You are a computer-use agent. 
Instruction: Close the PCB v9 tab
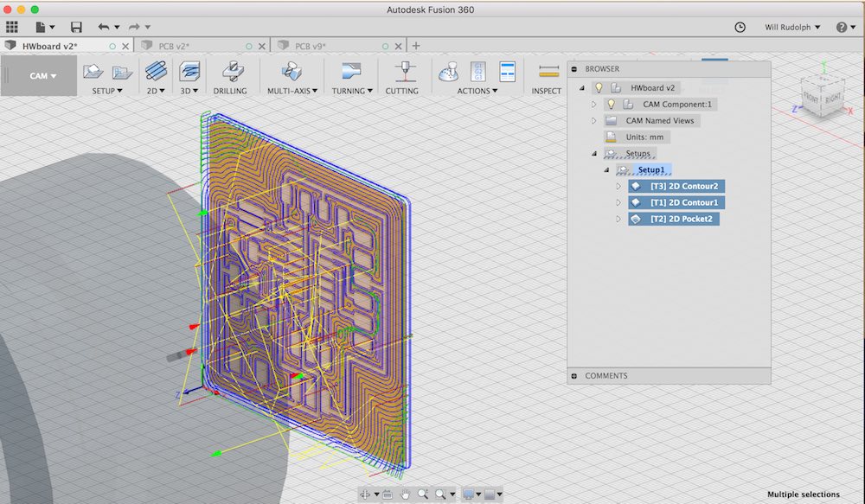[x=398, y=47]
